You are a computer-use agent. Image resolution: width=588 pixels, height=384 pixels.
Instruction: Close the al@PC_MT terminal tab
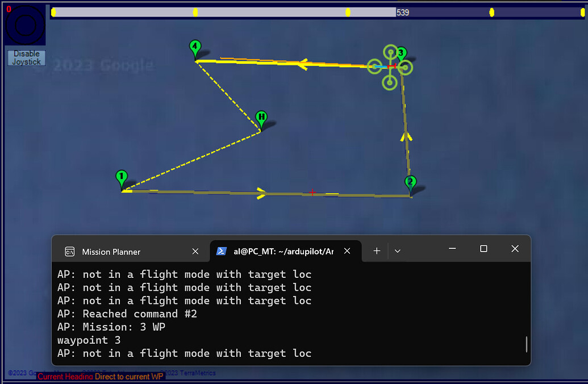coord(347,251)
